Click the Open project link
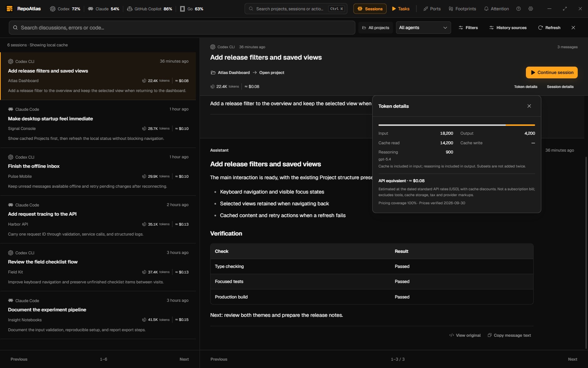This screenshot has width=588, height=368. [x=272, y=72]
